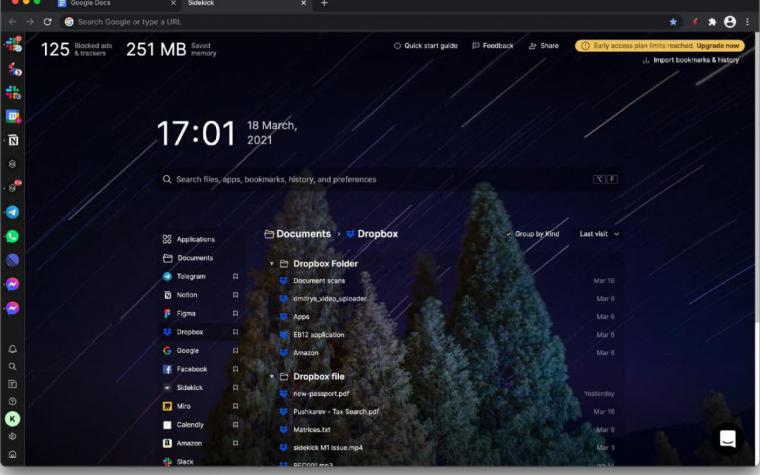This screenshot has width=760, height=475.
Task: Open a new tab with plus button
Action: [x=324, y=3]
